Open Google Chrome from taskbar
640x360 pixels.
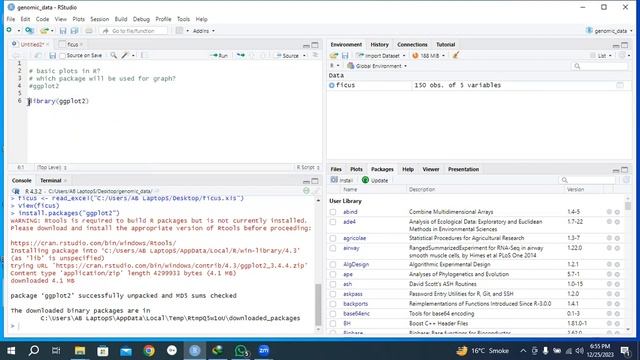149,351
